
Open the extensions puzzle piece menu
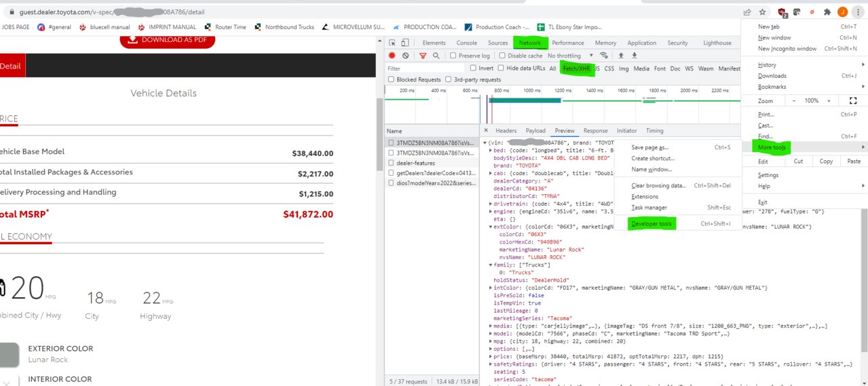coord(827,12)
